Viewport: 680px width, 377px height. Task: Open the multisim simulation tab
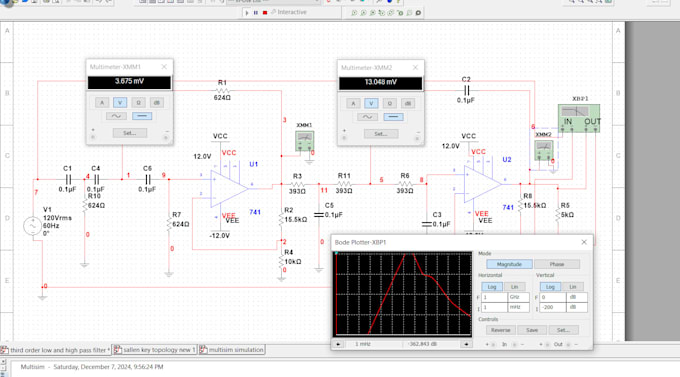[x=232, y=350]
